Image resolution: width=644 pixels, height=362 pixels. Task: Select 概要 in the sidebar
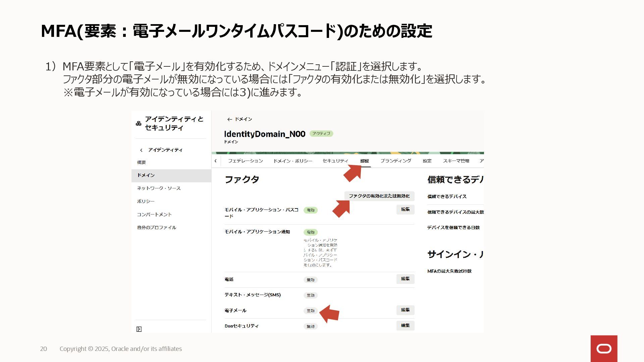pos(141,162)
